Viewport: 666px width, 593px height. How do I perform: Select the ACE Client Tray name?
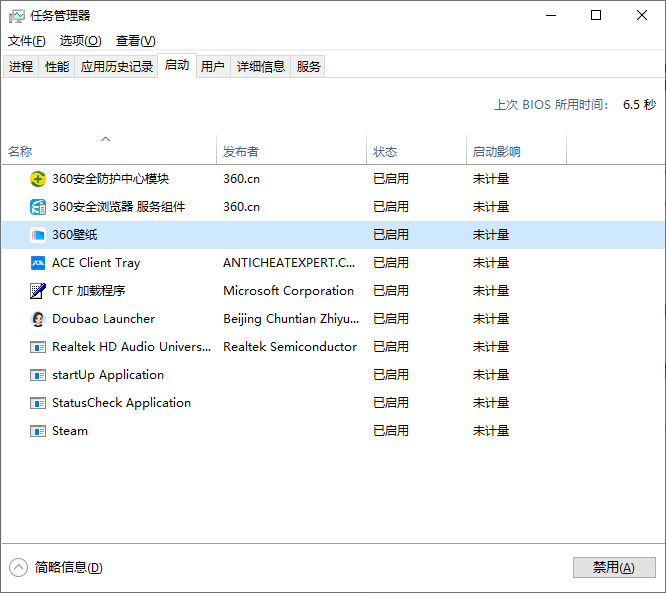coord(96,263)
